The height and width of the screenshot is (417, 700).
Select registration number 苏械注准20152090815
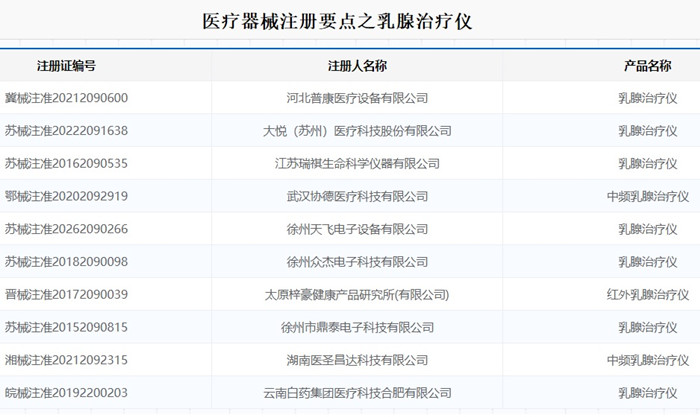click(x=67, y=327)
